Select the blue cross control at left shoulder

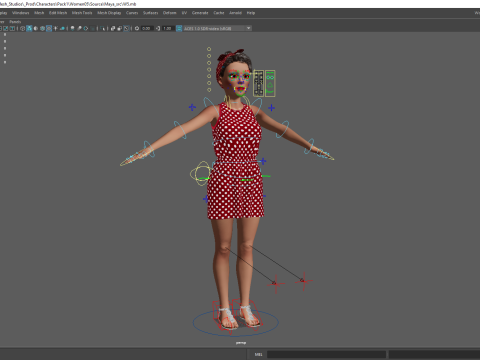coord(192,107)
